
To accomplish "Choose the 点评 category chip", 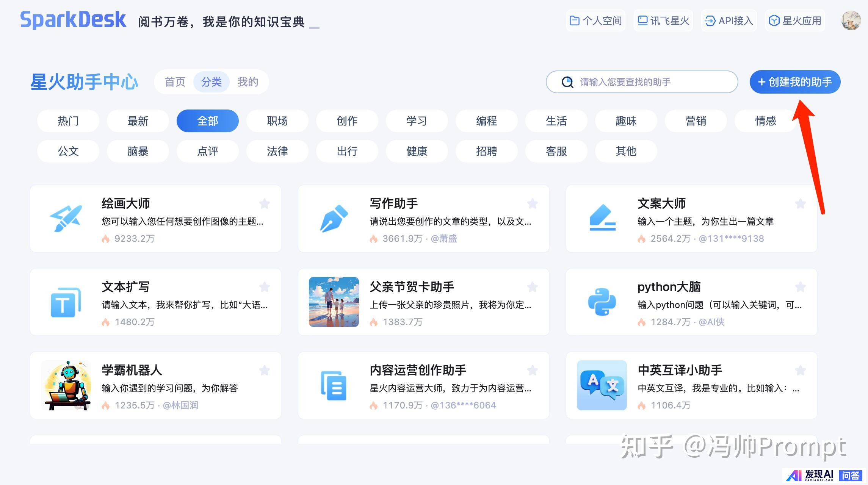I will coord(208,151).
